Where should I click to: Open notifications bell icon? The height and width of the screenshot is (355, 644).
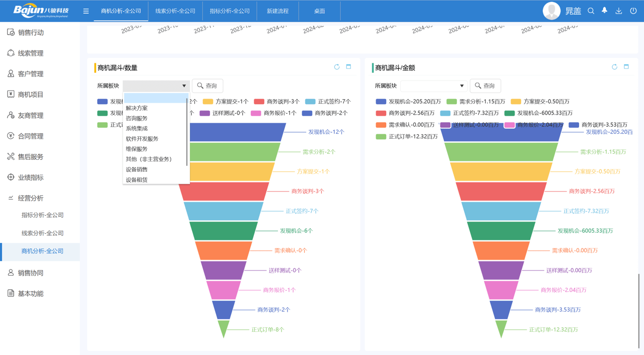(605, 11)
